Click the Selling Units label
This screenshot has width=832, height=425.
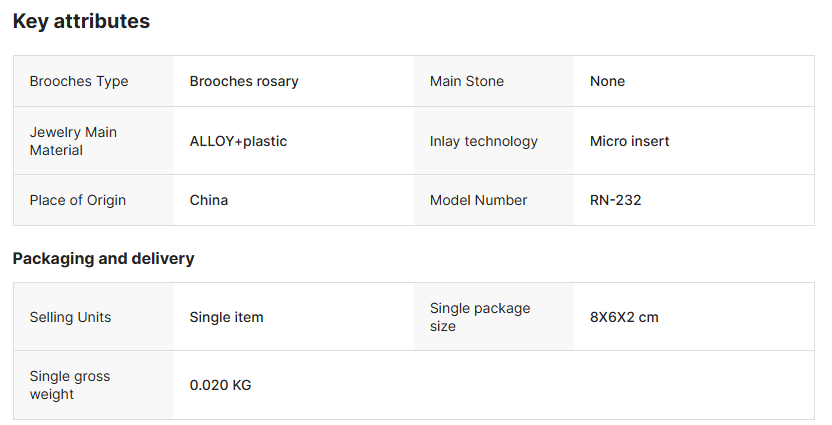[x=70, y=317]
